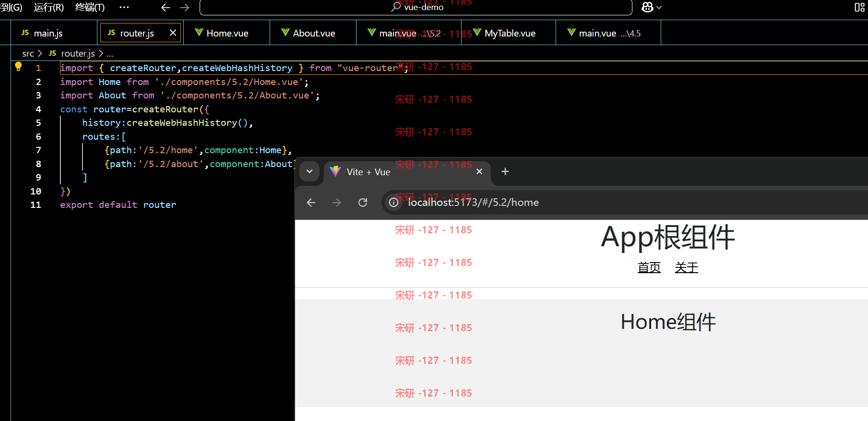Reload the browser page
The width and height of the screenshot is (868, 421).
(x=363, y=203)
